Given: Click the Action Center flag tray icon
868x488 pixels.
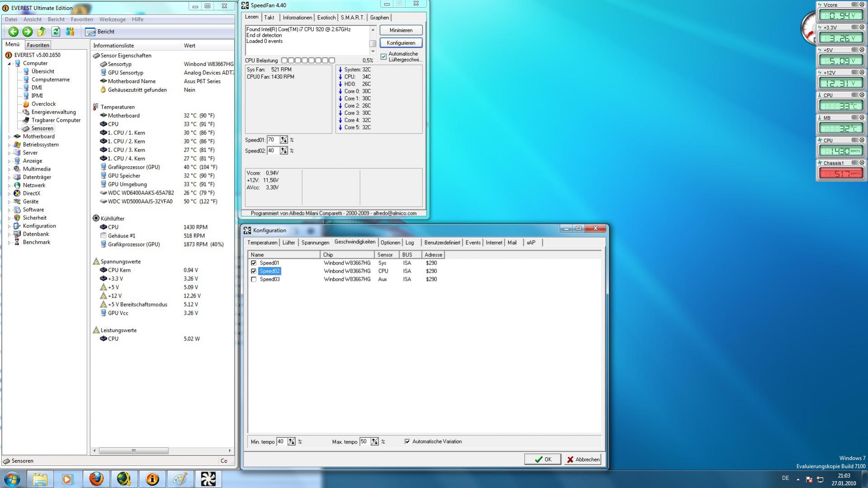Looking at the screenshot, I should 809,479.
